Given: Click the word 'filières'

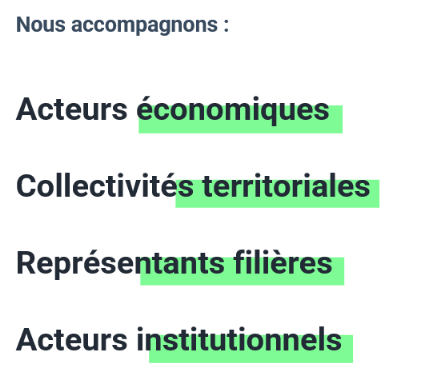Looking at the screenshot, I should click(x=283, y=263).
